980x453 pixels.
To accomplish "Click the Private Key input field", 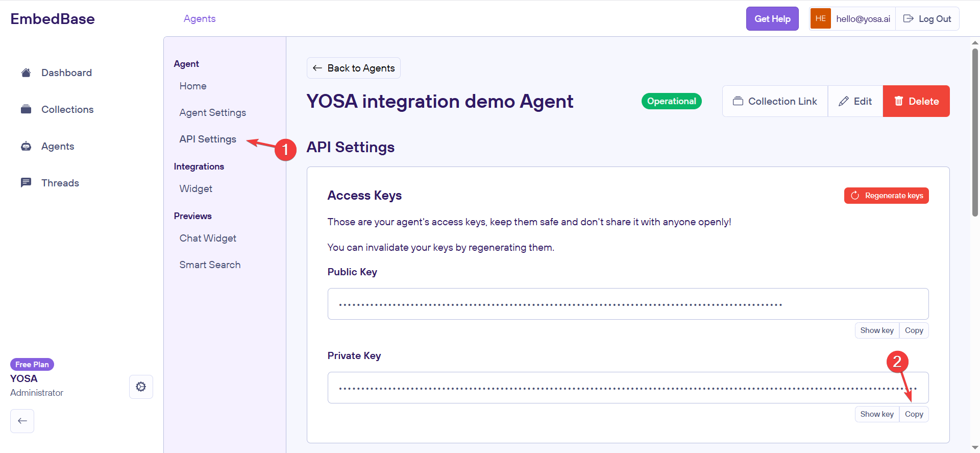I will 612,388.
